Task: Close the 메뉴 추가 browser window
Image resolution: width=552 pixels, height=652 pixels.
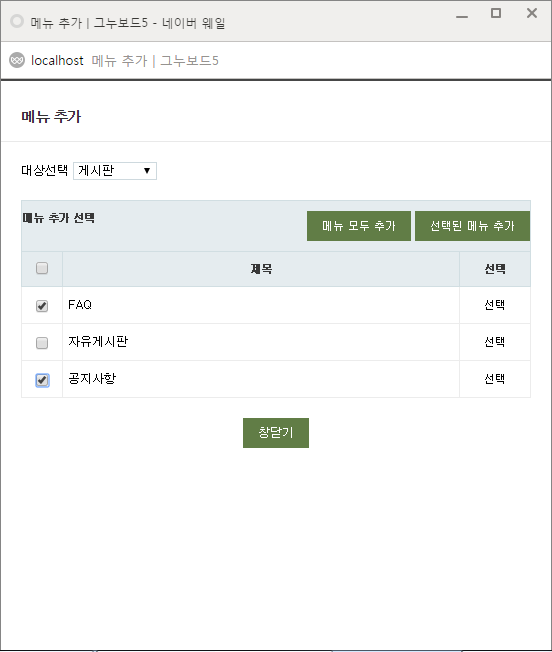Action: coord(532,13)
